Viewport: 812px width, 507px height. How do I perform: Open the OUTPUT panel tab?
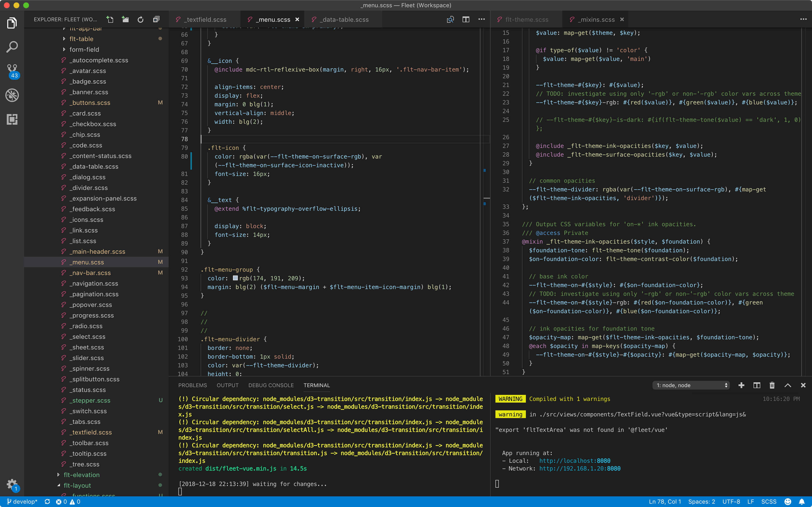(x=228, y=385)
